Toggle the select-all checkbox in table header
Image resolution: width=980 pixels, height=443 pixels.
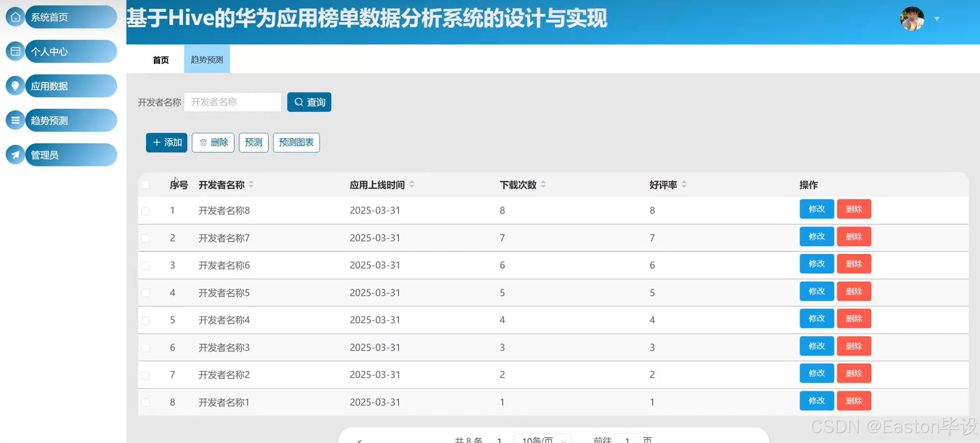[x=145, y=185]
